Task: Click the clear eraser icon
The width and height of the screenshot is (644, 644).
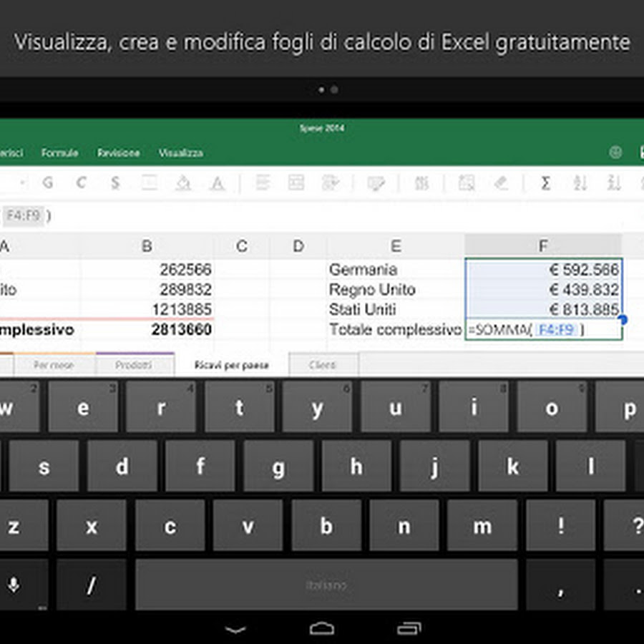Action: point(501,182)
